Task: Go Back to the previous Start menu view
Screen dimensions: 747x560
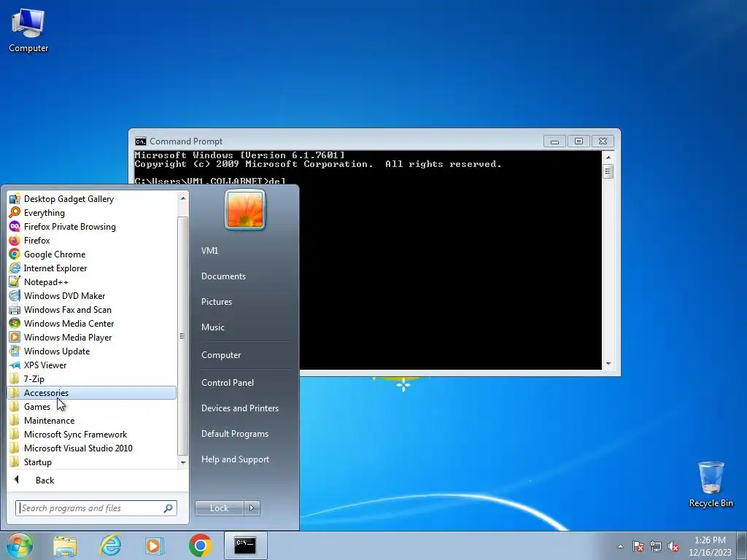Action: click(97, 480)
